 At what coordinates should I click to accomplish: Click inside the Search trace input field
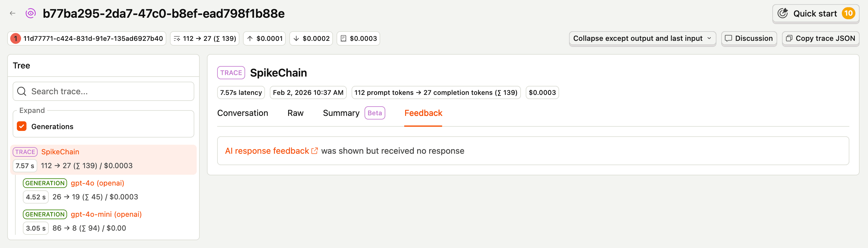(x=101, y=91)
